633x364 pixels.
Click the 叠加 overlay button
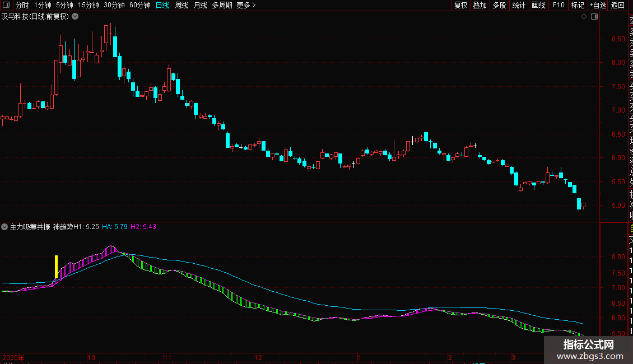coord(480,5)
